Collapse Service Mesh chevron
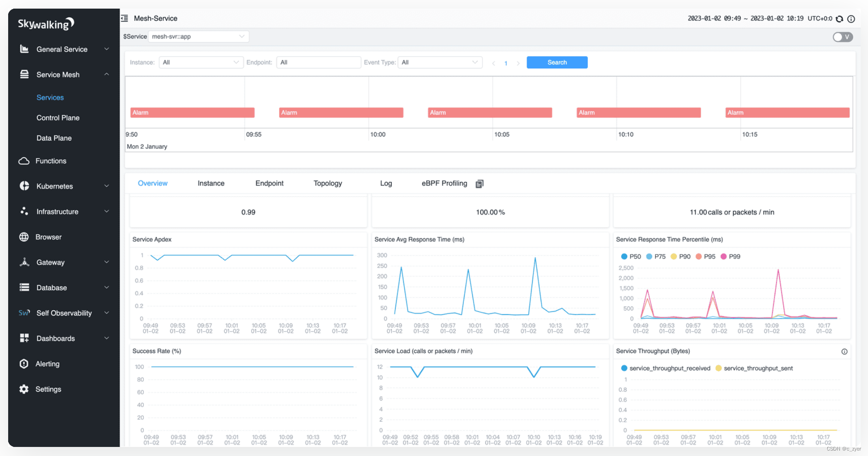 107,74
